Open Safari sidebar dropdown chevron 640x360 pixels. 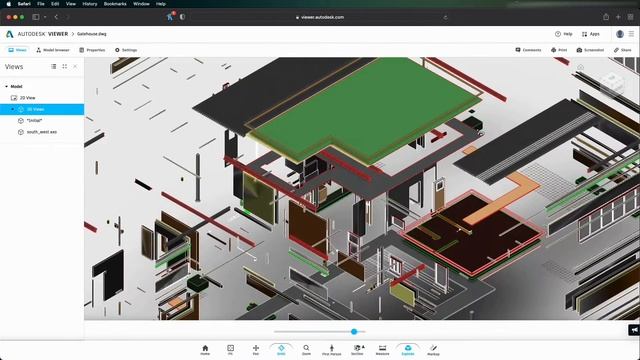click(x=45, y=17)
